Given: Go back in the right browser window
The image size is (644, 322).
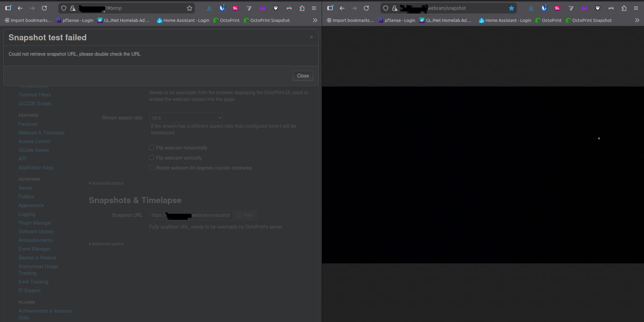Looking at the screenshot, I should tap(342, 8).
